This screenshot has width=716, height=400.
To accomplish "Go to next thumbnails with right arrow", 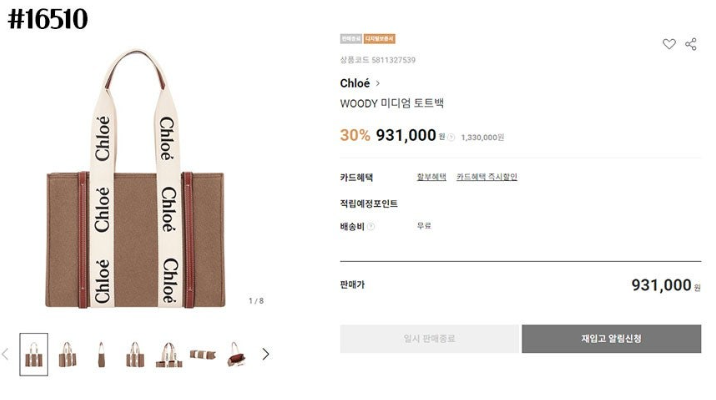I will (265, 354).
